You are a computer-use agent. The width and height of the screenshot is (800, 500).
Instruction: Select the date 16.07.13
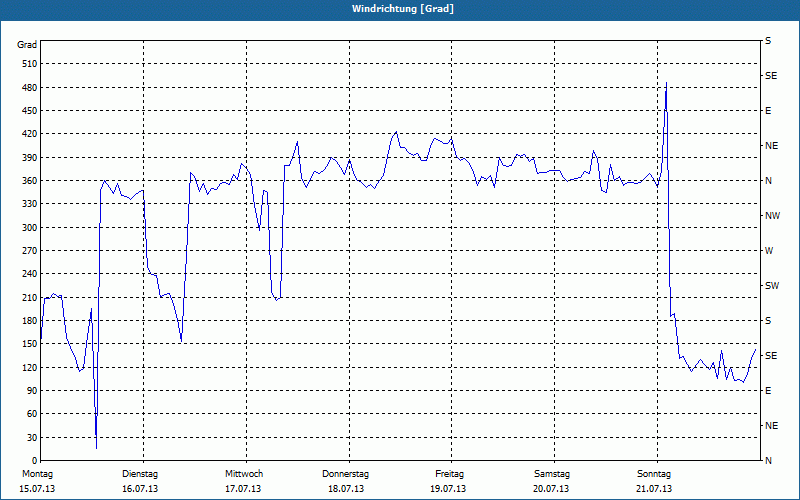140,489
